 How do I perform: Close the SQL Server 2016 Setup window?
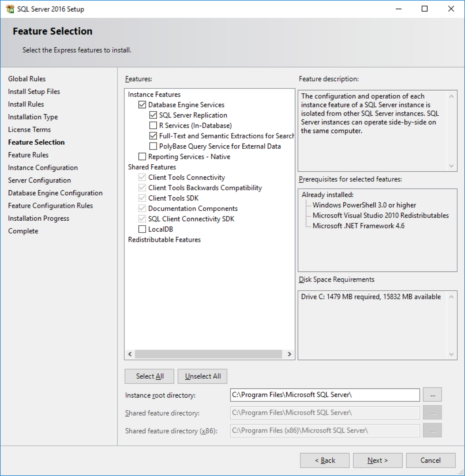pos(451,9)
